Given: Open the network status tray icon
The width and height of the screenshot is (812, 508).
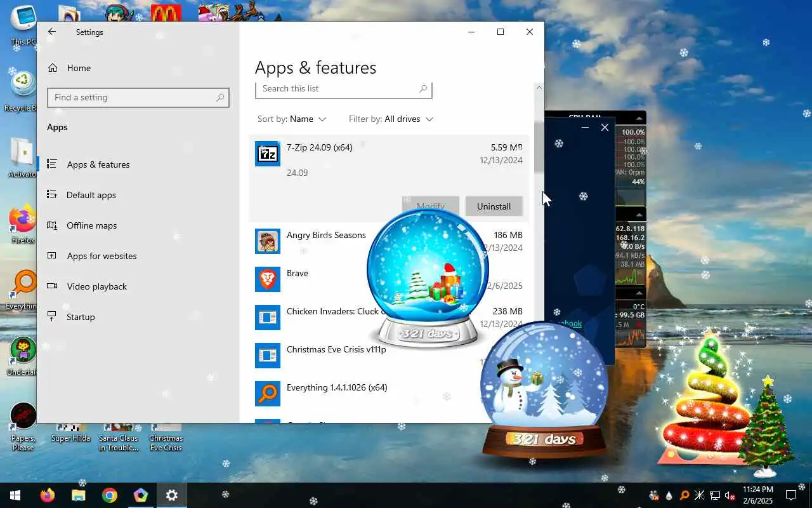Looking at the screenshot, I should (x=715, y=495).
